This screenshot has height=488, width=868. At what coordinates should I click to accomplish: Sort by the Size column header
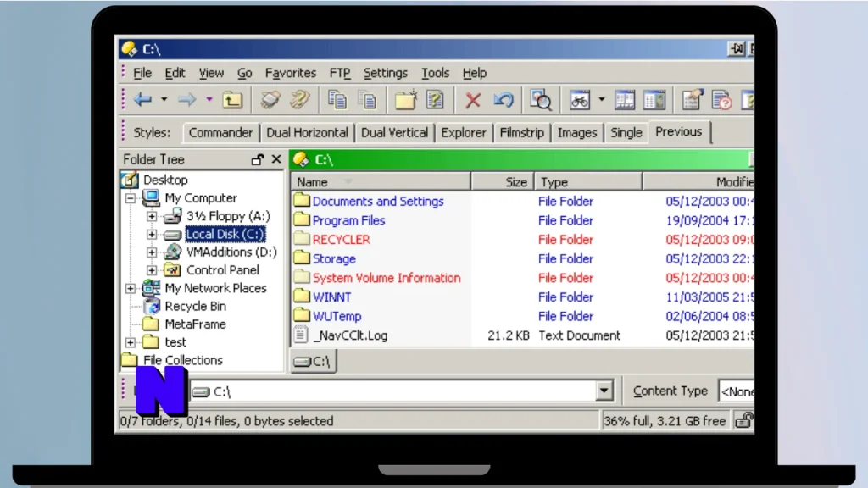(x=503, y=182)
